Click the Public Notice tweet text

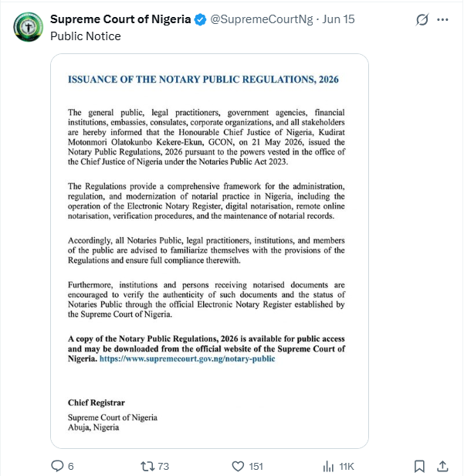click(86, 36)
